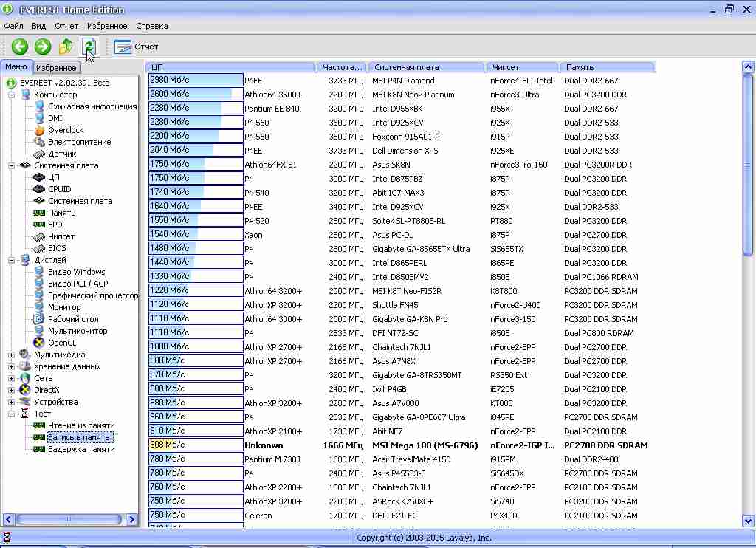Open Мультимонитор item
The width and height of the screenshot is (756, 548).
[77, 331]
